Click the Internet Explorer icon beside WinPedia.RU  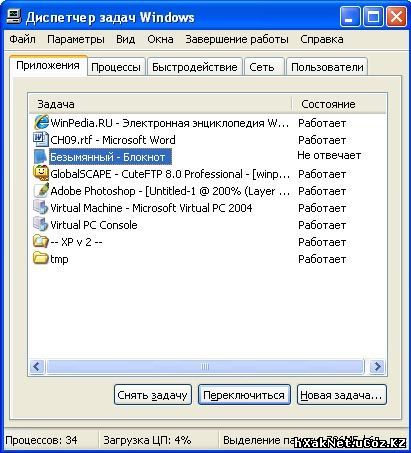tap(41, 122)
